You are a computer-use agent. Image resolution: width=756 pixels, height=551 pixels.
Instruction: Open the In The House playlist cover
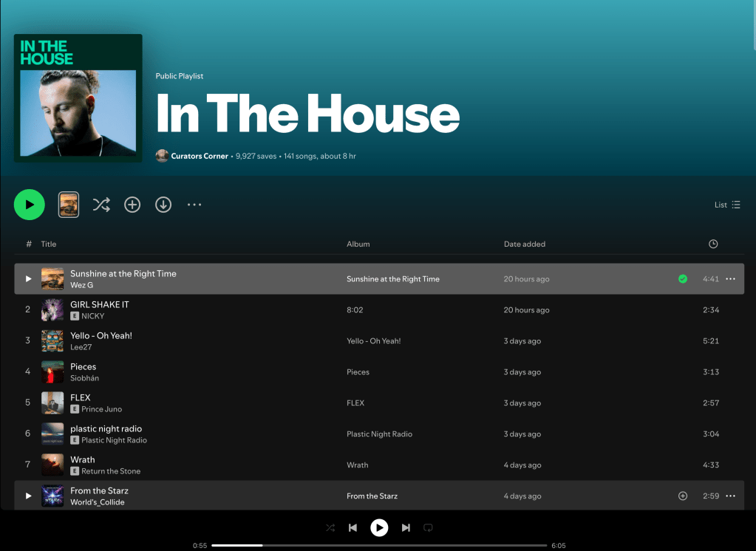pos(78,97)
